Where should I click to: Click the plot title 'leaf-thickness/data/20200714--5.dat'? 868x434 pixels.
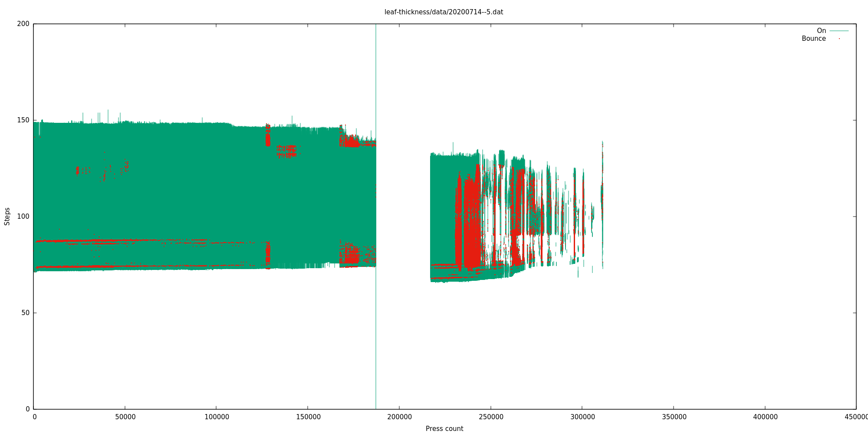pyautogui.click(x=444, y=12)
